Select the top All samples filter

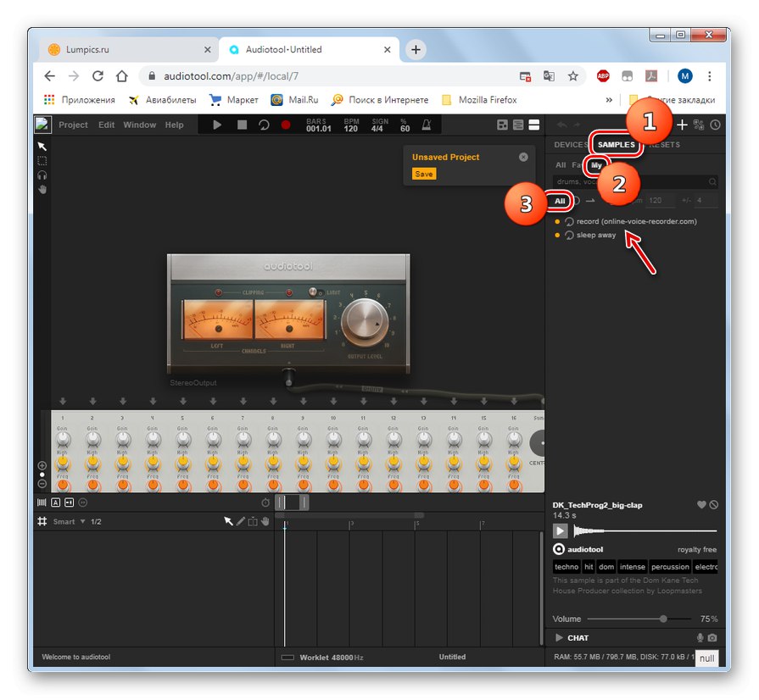[561, 165]
